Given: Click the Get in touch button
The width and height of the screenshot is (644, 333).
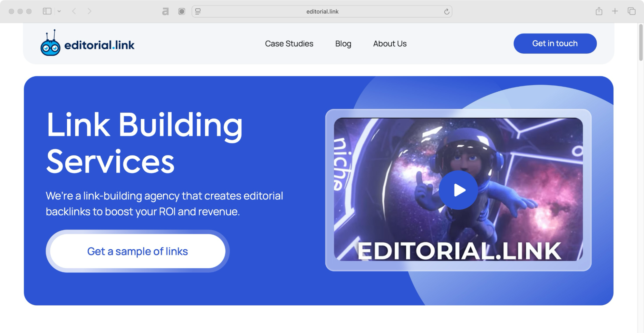Looking at the screenshot, I should [x=555, y=43].
